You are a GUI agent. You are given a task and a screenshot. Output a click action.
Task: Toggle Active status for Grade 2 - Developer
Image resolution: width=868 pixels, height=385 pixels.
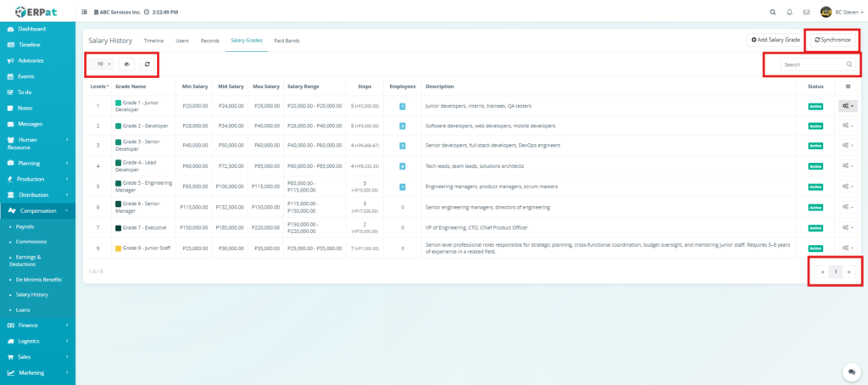tap(815, 126)
